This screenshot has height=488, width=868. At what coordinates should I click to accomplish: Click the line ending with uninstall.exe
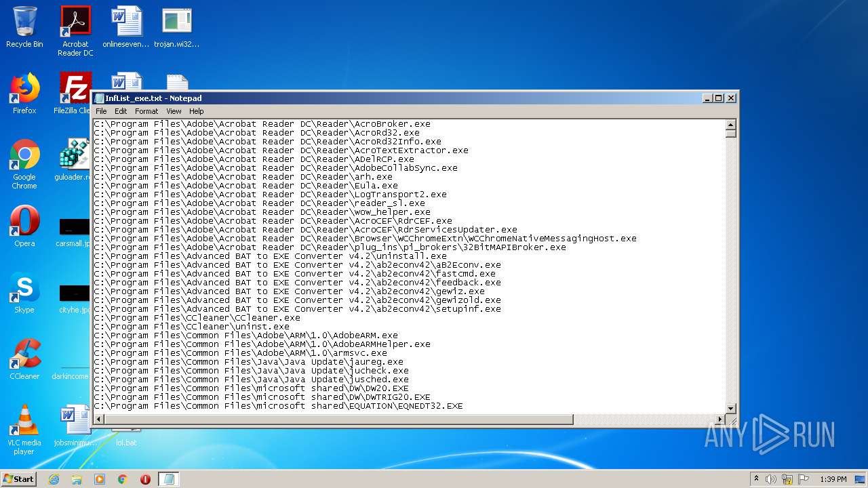tap(270, 256)
